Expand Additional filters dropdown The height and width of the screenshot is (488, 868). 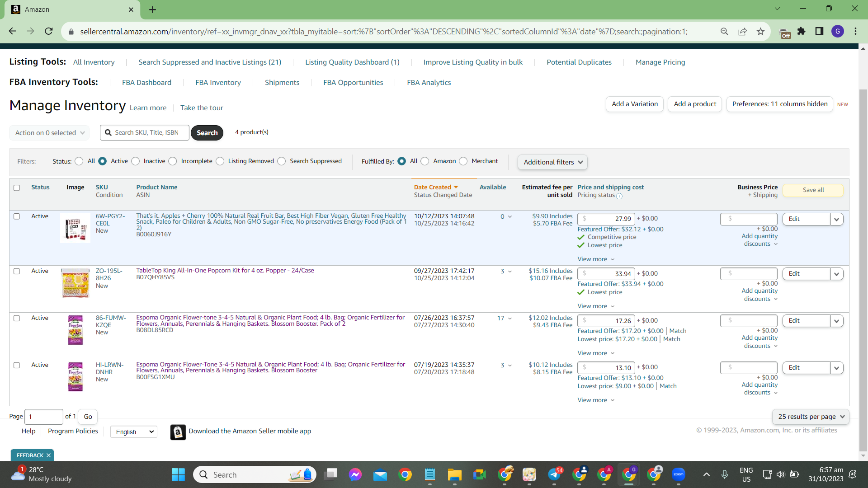[x=552, y=162]
